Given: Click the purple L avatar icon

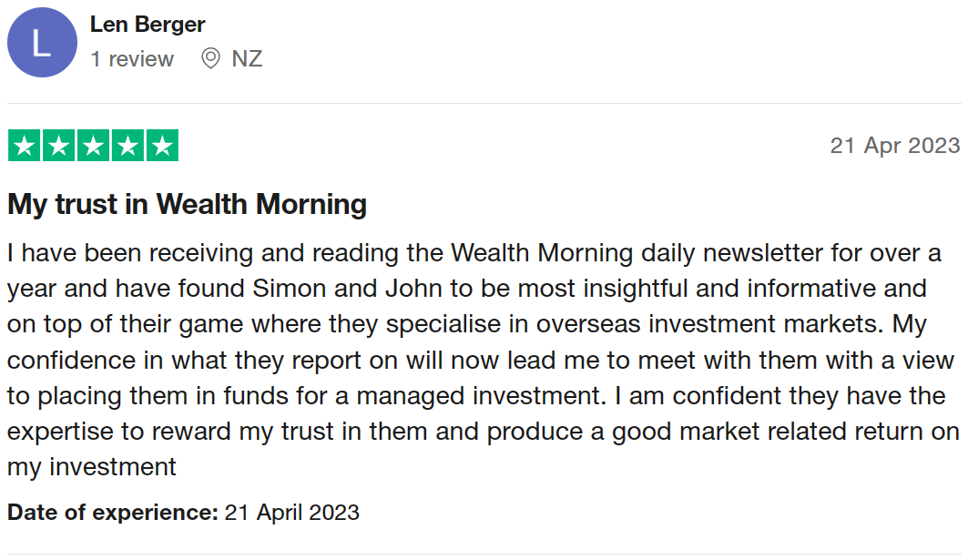Looking at the screenshot, I should 42,43.
